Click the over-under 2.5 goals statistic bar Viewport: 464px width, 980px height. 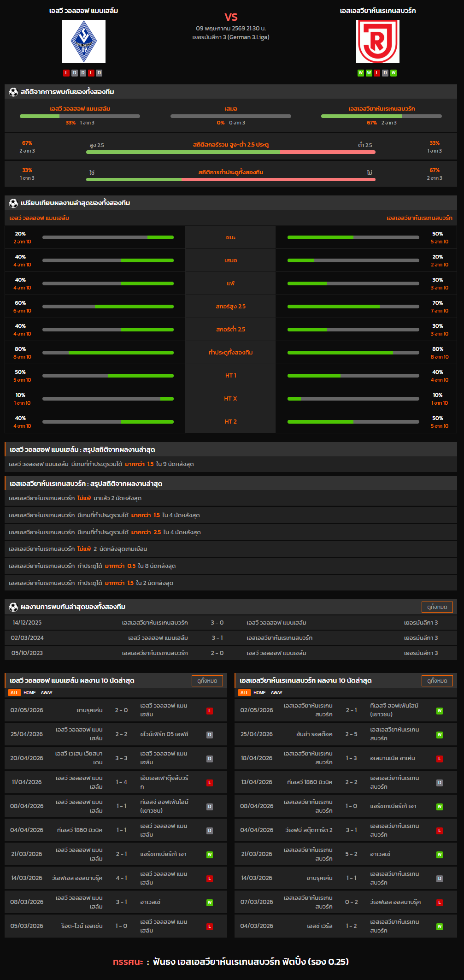[x=231, y=152]
